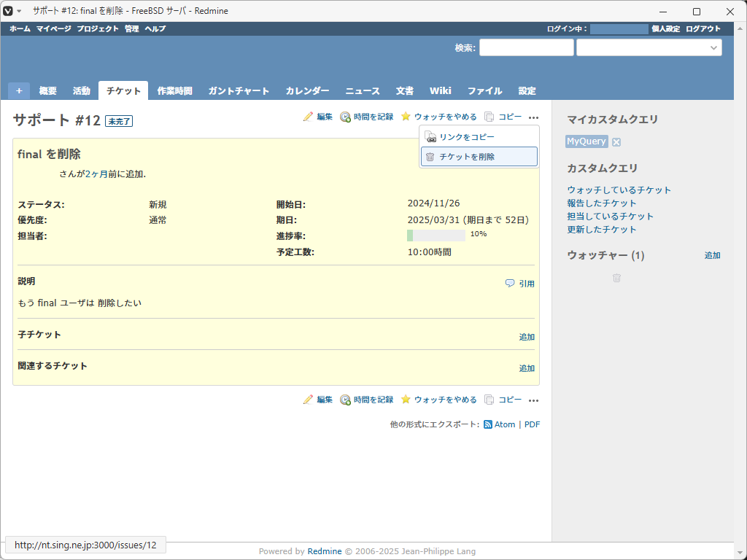Viewport: 747px width, 560px height.
Task: Open the カレンダー tab
Action: tap(307, 90)
